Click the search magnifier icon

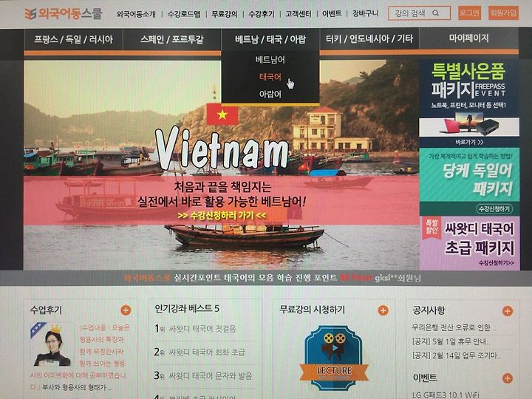pyautogui.click(x=436, y=13)
